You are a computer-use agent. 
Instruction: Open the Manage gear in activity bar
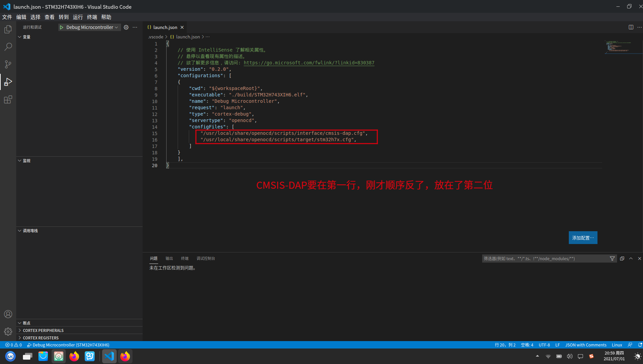(x=8, y=332)
